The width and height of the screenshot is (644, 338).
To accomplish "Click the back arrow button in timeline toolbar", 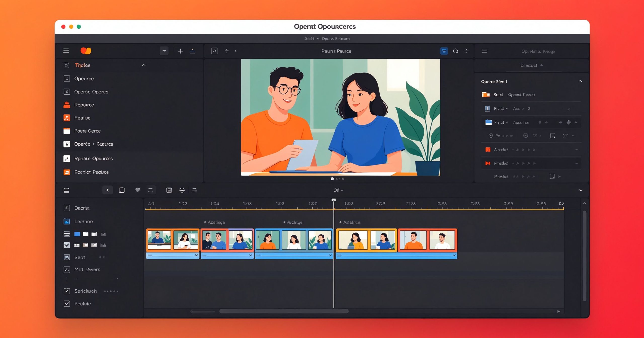I will point(107,190).
